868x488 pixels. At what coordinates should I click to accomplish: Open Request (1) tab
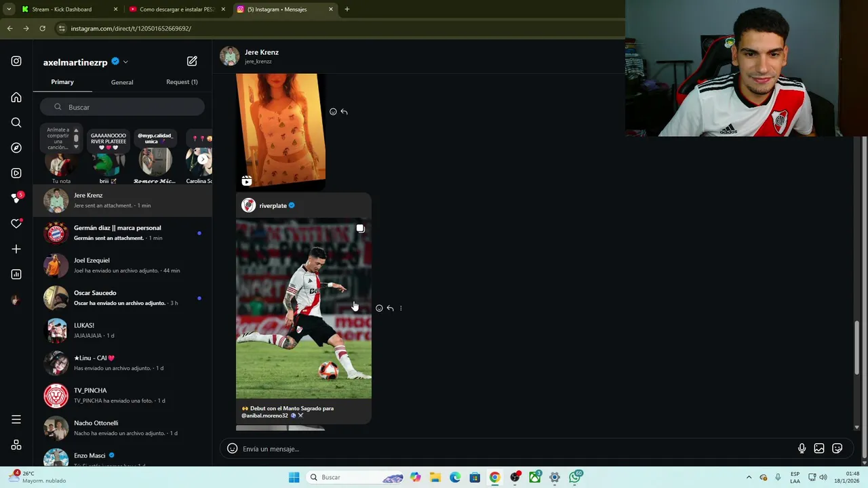click(x=182, y=82)
